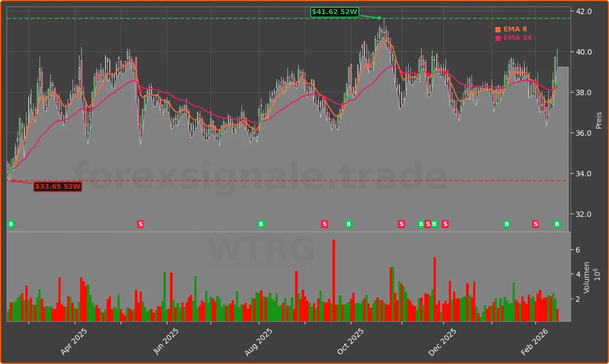Click the EMA 34 legend icon
Image resolution: width=609 pixels, height=364 pixels.
coord(497,38)
